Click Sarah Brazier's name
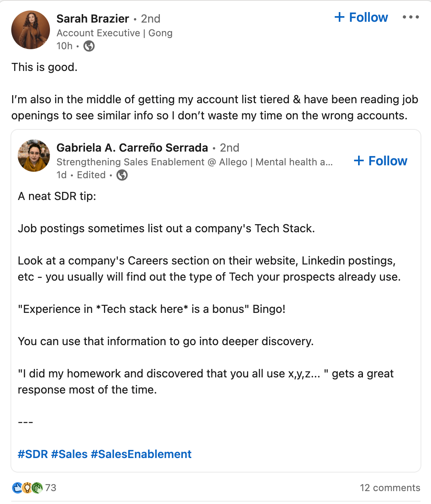Screen dimensions: 431x504 (93, 19)
